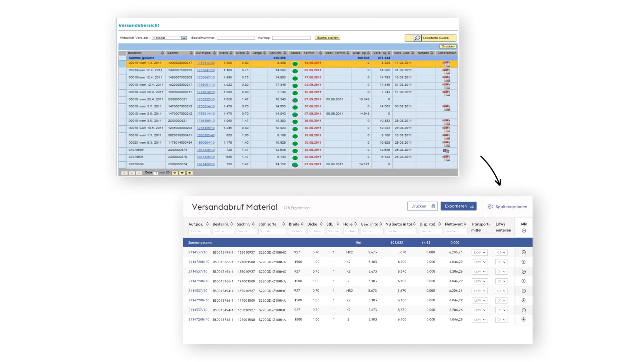Select the row checkbox for 00010 vom 10.5. 2011
644x362 pixels.
[x=122, y=128]
